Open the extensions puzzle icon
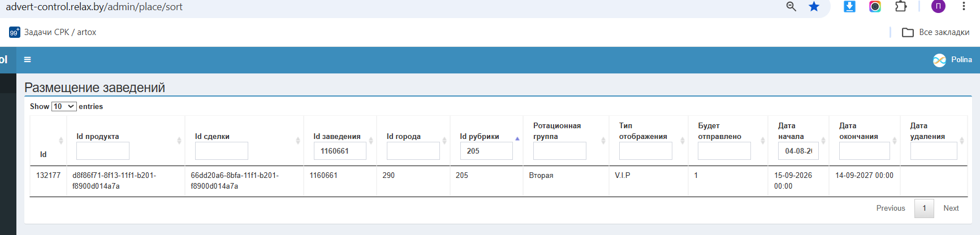Viewport: 980px width, 235px height. click(901, 7)
